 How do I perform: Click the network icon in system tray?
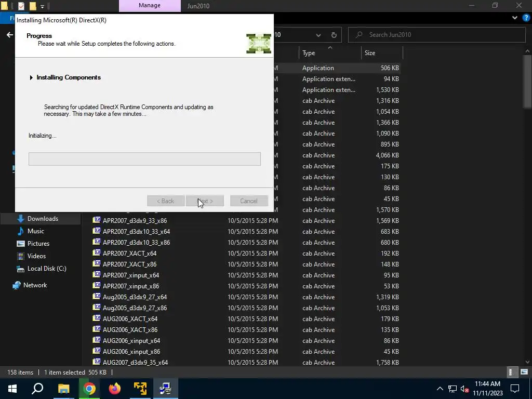[x=453, y=389]
